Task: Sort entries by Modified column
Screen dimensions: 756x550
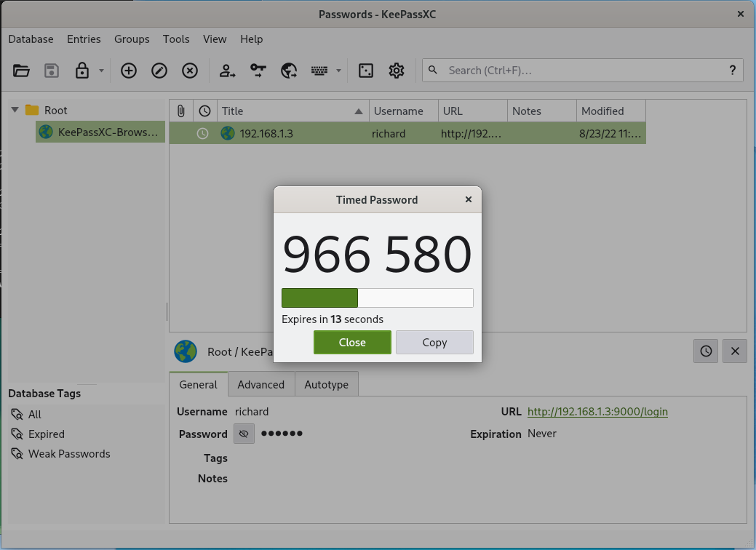Action: click(611, 111)
